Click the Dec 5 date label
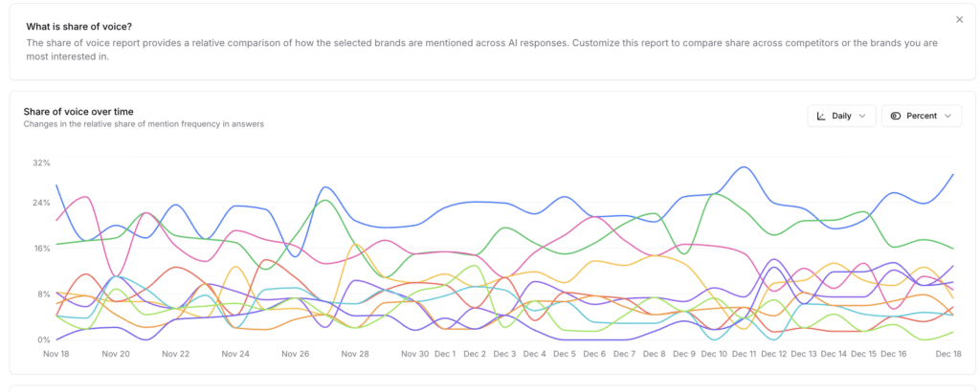 [565, 354]
